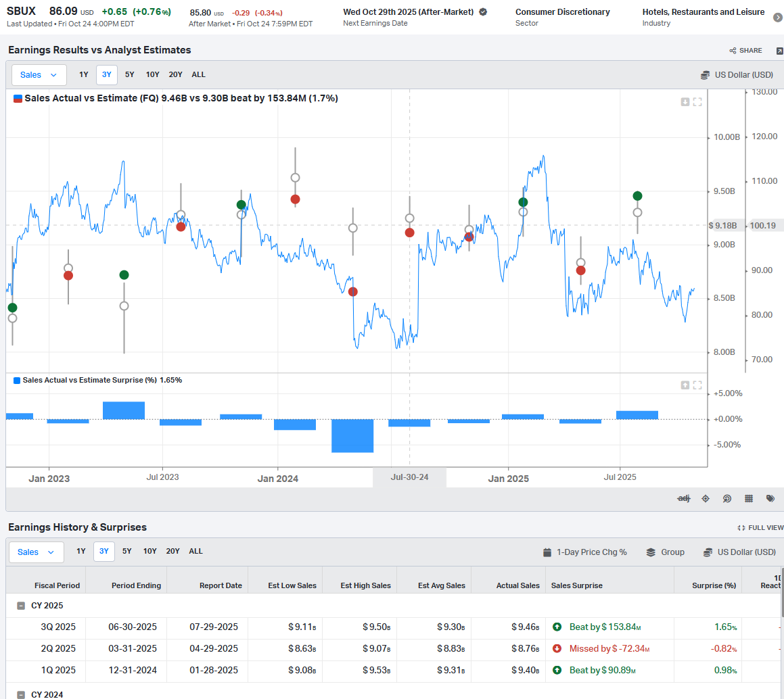Click the calendar icon by 1-Day Price Chg %
This screenshot has height=699, width=784.
pyautogui.click(x=547, y=552)
